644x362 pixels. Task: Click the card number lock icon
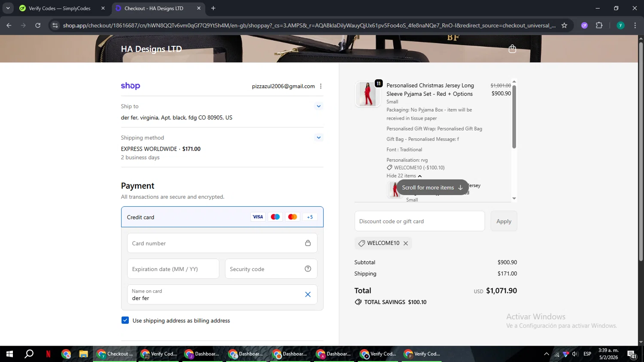[308, 243]
